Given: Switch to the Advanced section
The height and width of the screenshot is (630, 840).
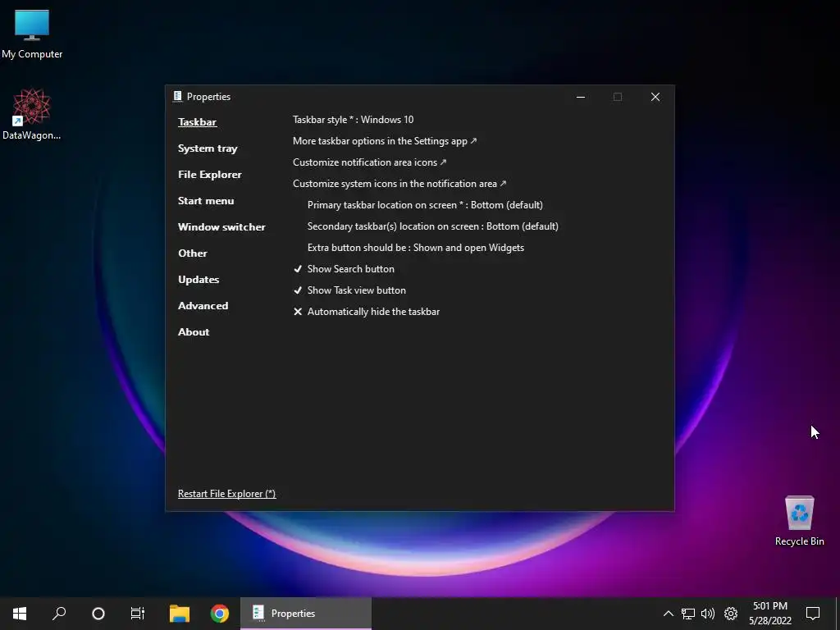Looking at the screenshot, I should point(203,306).
